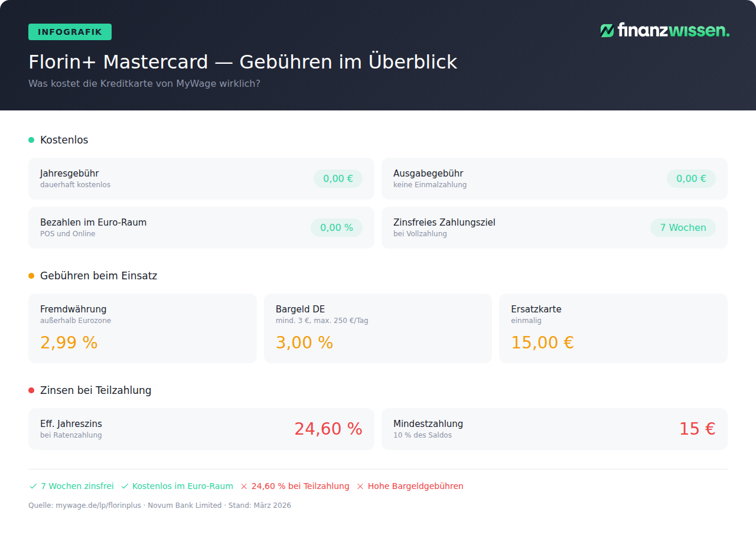756x538 pixels.
Task: Click the Zinsen bei Teilzahlung heading
Action: click(96, 390)
